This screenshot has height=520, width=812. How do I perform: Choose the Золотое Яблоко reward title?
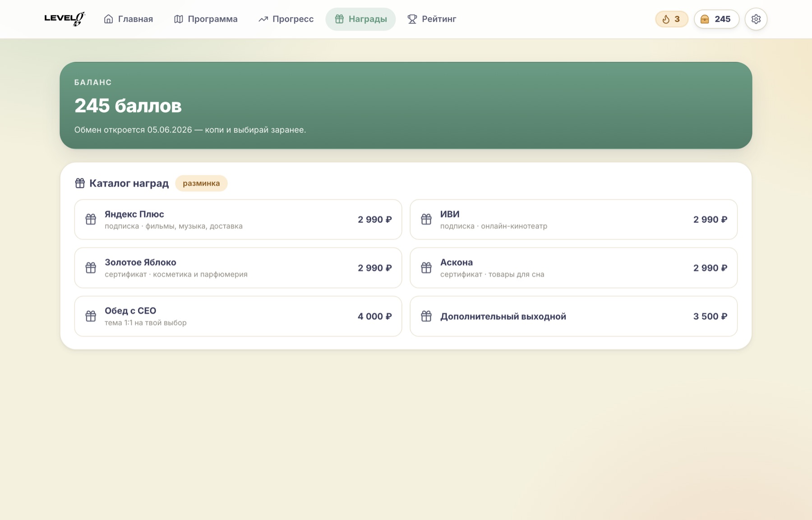click(x=140, y=262)
